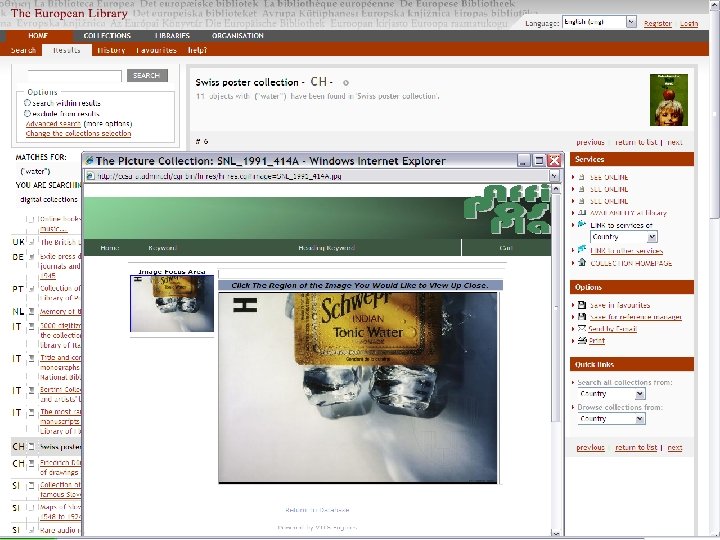
Task: Click the collection icon in the PT row
Action: (x=32, y=289)
